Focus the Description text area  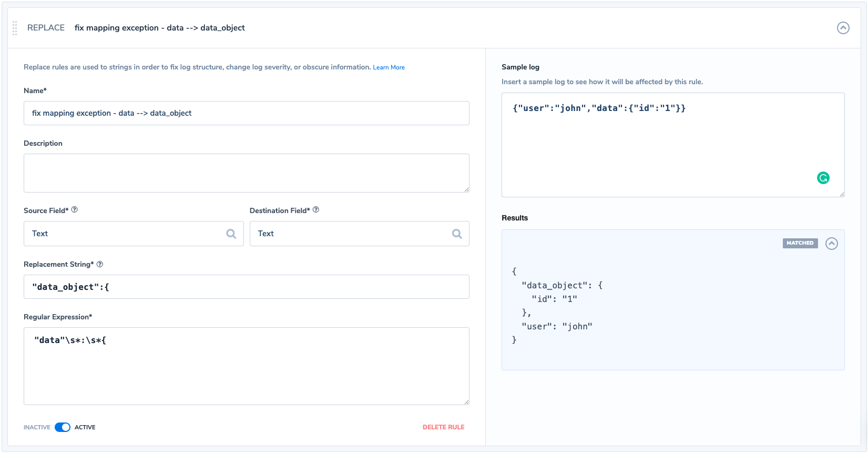(246, 173)
